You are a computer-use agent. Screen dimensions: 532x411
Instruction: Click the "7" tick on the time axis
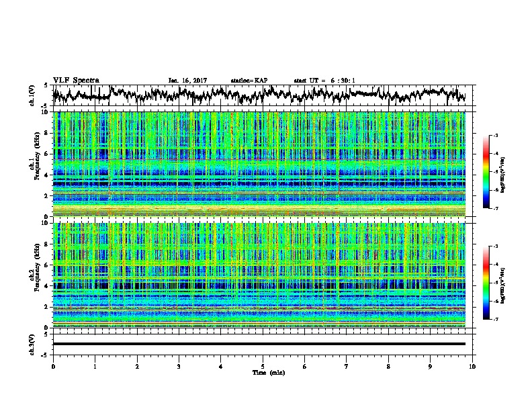(x=347, y=367)
